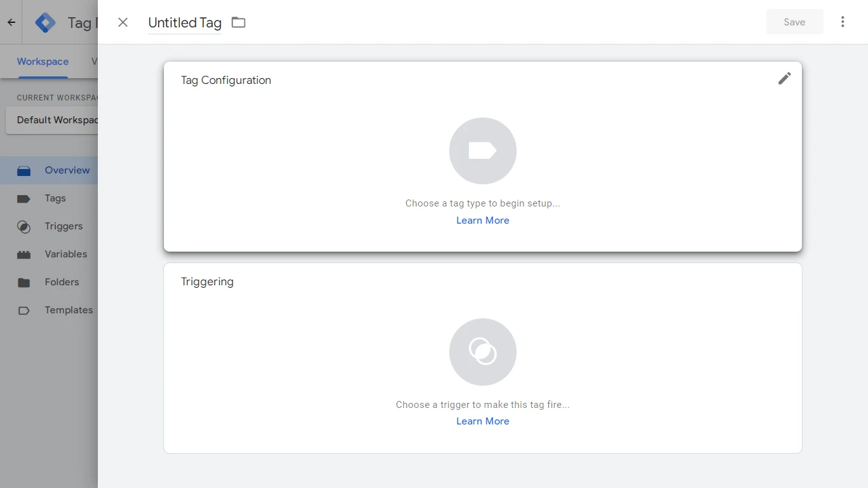868x488 pixels.
Task: Click the pencil icon to edit Tag Configuration
Action: click(785, 78)
